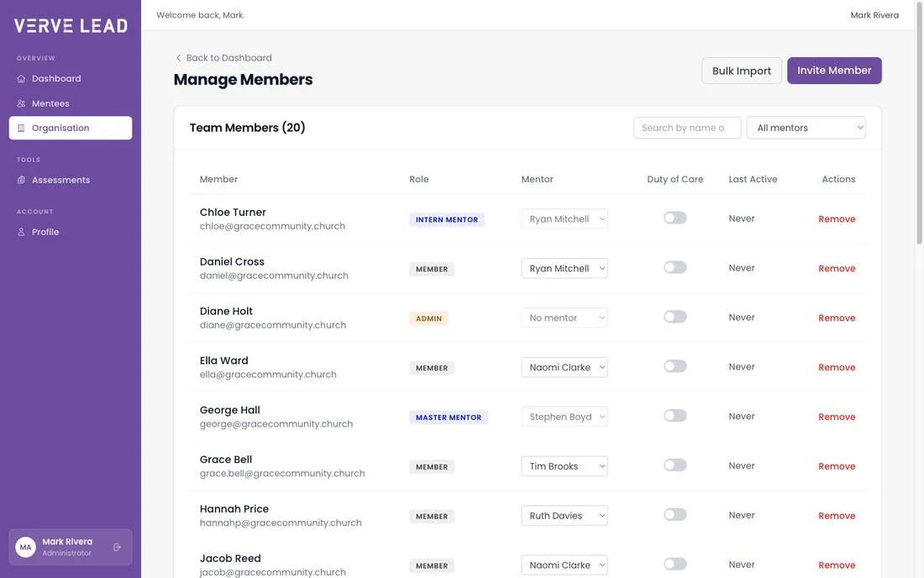Open Jacob Reed's mentor dropdown
Image resolution: width=924 pixels, height=578 pixels.
coord(564,565)
